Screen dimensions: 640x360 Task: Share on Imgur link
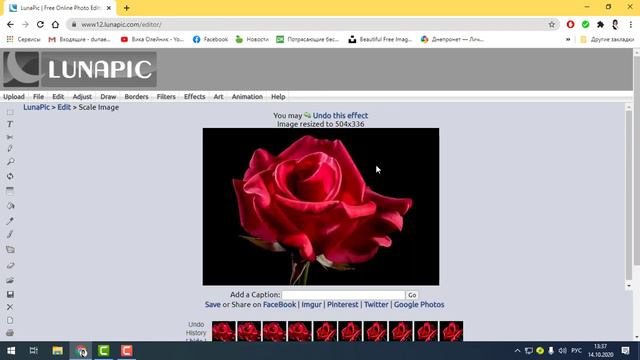pos(311,304)
